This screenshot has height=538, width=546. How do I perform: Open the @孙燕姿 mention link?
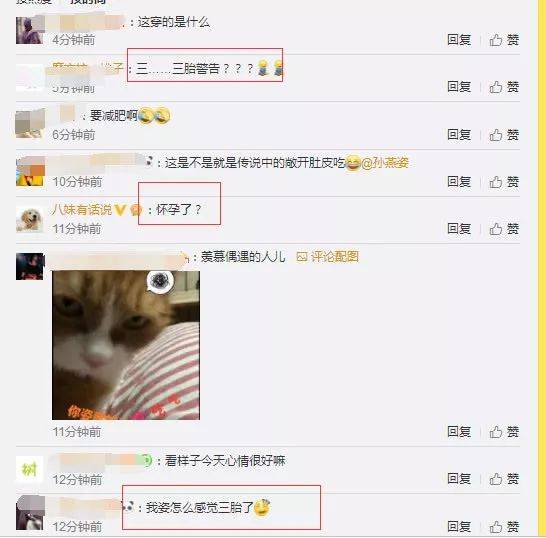pyautogui.click(x=385, y=163)
